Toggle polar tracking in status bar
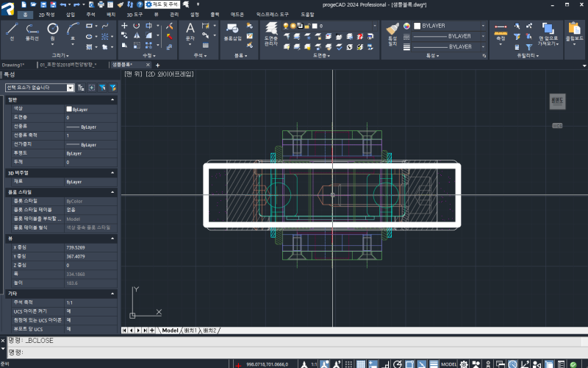The height and width of the screenshot is (368, 588). coord(398,364)
